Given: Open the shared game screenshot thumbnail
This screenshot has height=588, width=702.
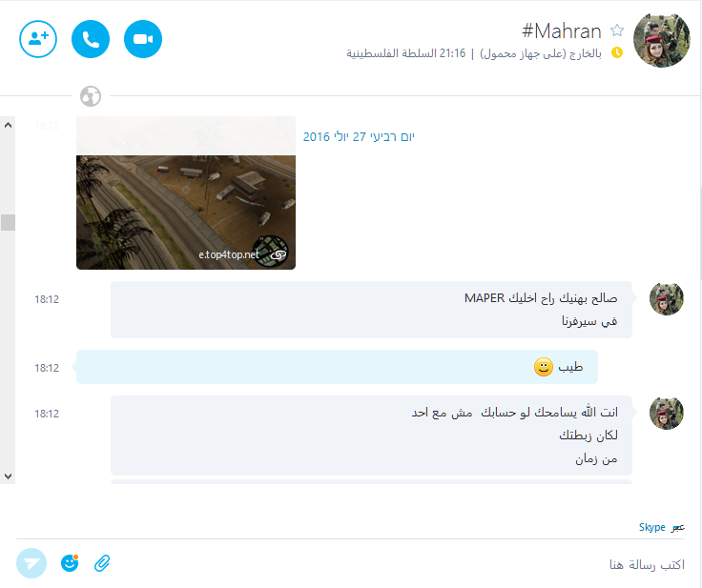Looking at the screenshot, I should point(186,213).
